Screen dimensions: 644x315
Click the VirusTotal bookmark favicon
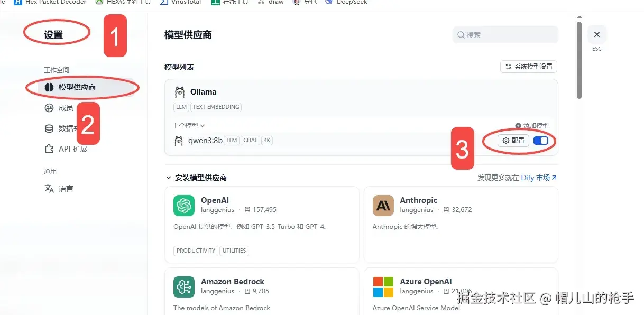coord(164,2)
